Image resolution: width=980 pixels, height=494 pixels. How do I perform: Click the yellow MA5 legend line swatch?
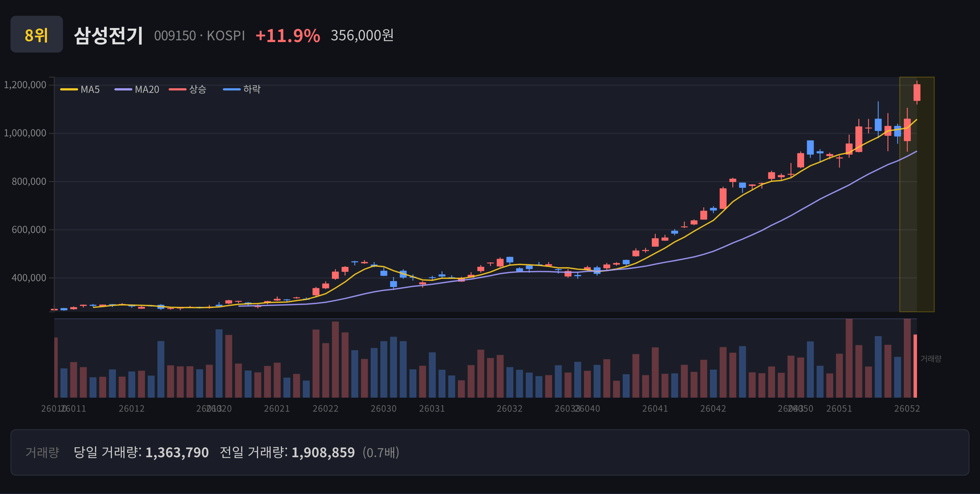[69, 90]
